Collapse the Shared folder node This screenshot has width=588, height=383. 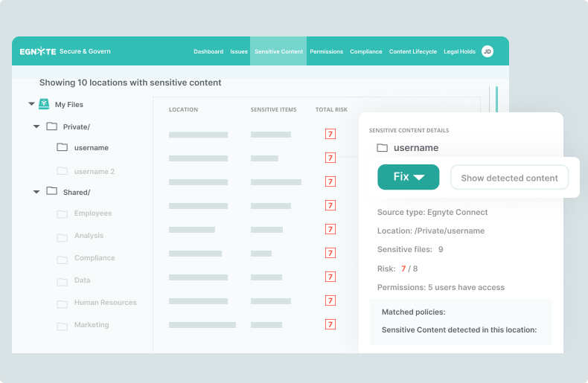pos(36,192)
